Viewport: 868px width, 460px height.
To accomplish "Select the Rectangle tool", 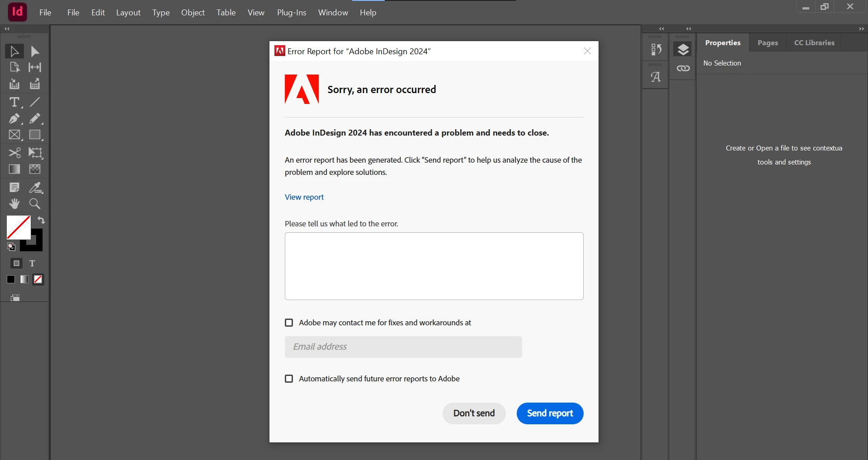I will point(35,135).
